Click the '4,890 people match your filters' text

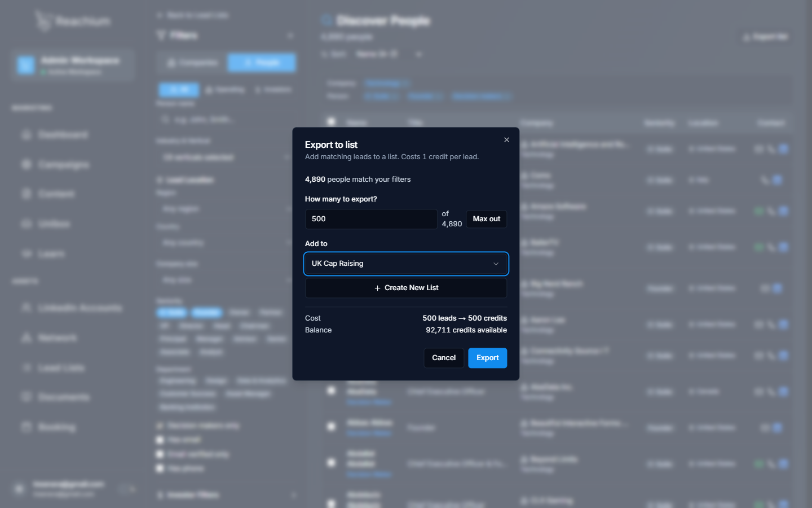point(358,179)
